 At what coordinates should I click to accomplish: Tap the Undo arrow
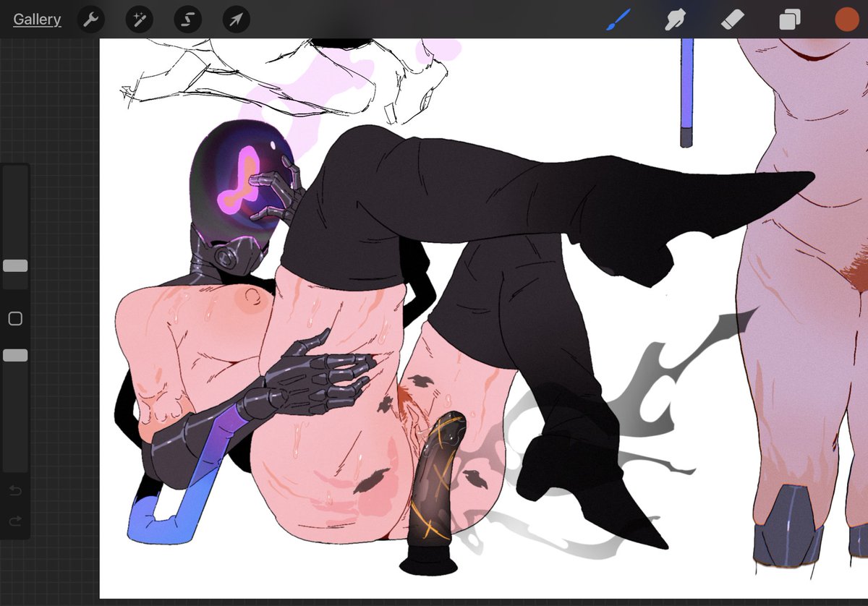pos(15,491)
